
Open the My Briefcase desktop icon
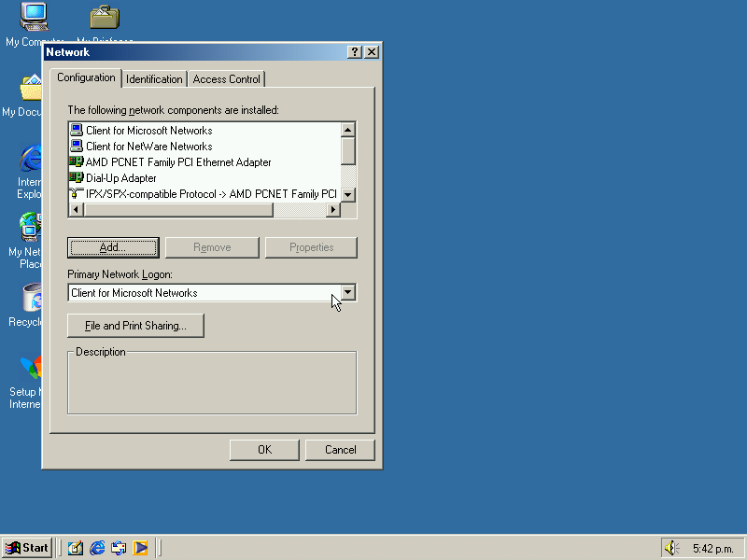pyautogui.click(x=105, y=17)
